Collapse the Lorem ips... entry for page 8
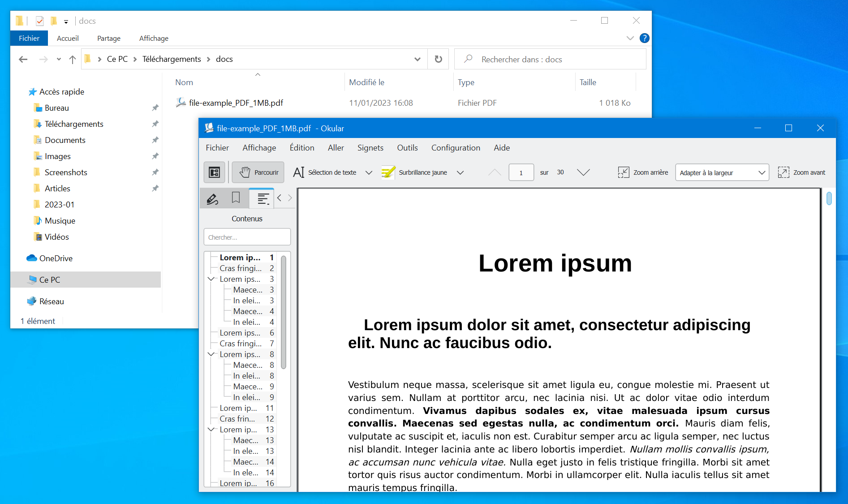Viewport: 848px width, 504px height. click(x=211, y=354)
